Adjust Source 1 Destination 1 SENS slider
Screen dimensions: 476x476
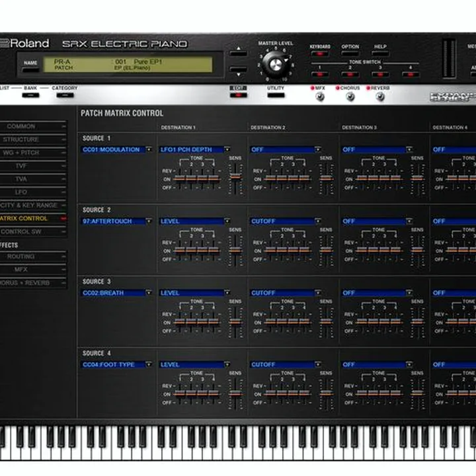click(235, 177)
